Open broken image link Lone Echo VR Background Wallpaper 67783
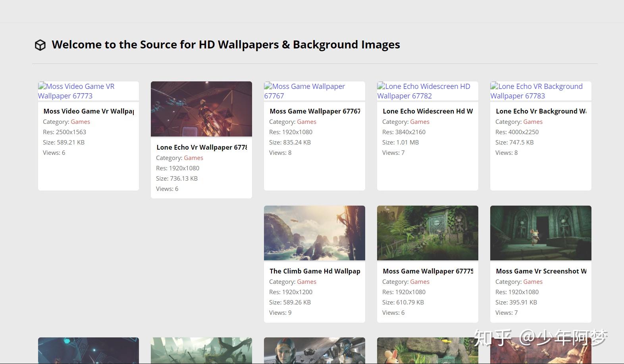Screen dimensions: 624x364 click(x=536, y=91)
